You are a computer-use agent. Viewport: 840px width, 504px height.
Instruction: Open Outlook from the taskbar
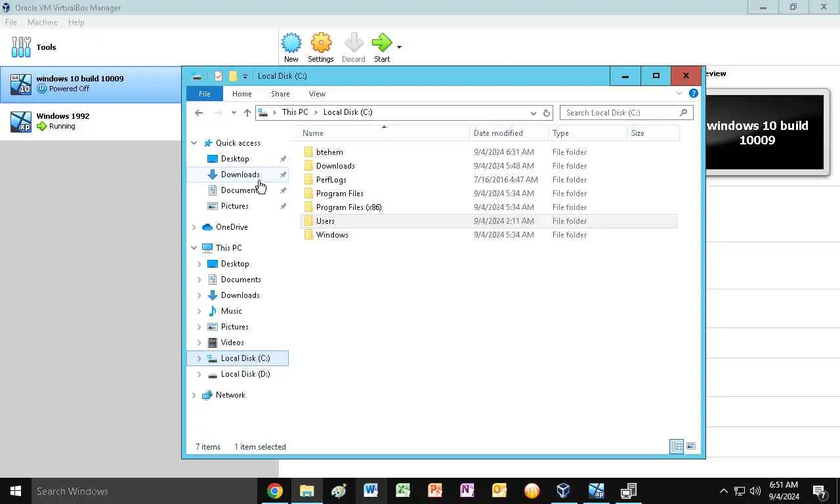499,491
